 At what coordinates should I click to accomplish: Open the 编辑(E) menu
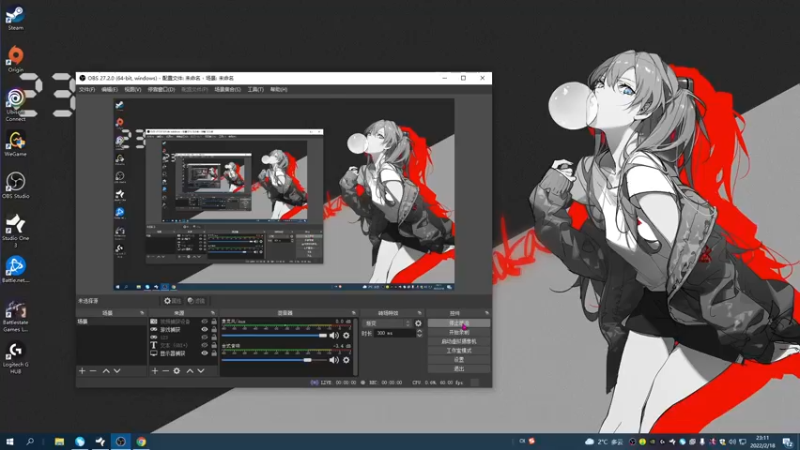coord(109,89)
